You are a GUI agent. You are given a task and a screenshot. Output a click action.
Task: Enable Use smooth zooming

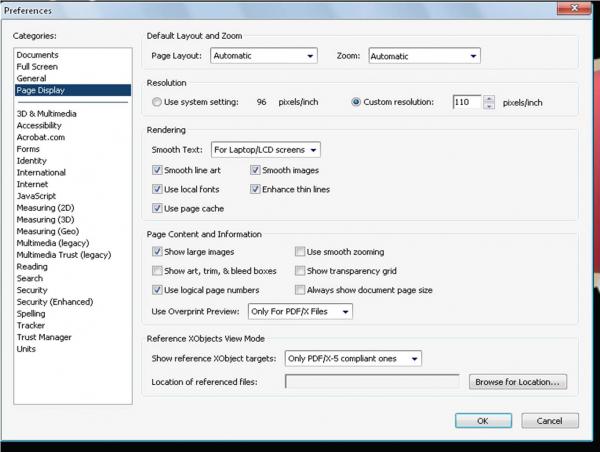pyautogui.click(x=300, y=251)
